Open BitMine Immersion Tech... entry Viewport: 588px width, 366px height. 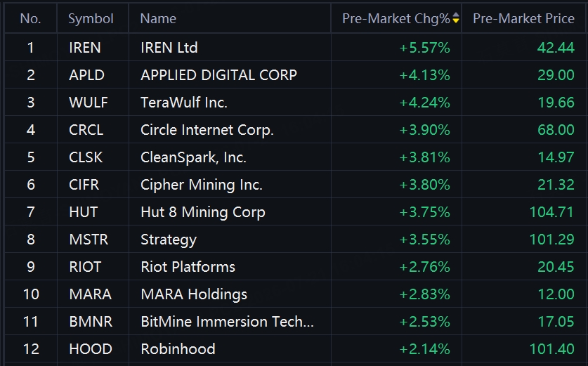coord(227,321)
